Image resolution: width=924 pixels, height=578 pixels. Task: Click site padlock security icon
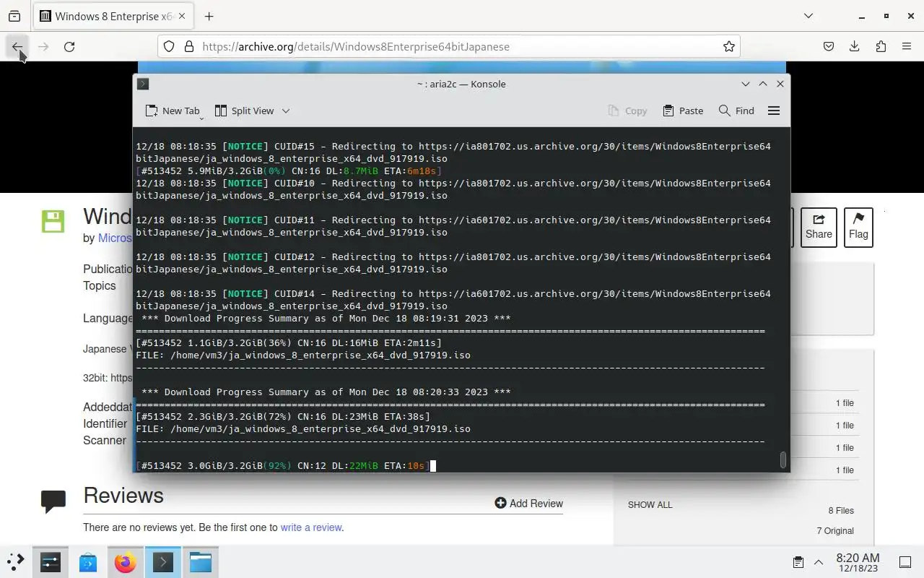[189, 46]
